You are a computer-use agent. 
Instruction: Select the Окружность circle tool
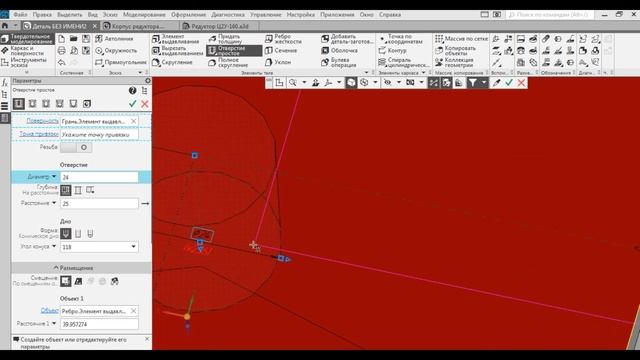(116, 51)
